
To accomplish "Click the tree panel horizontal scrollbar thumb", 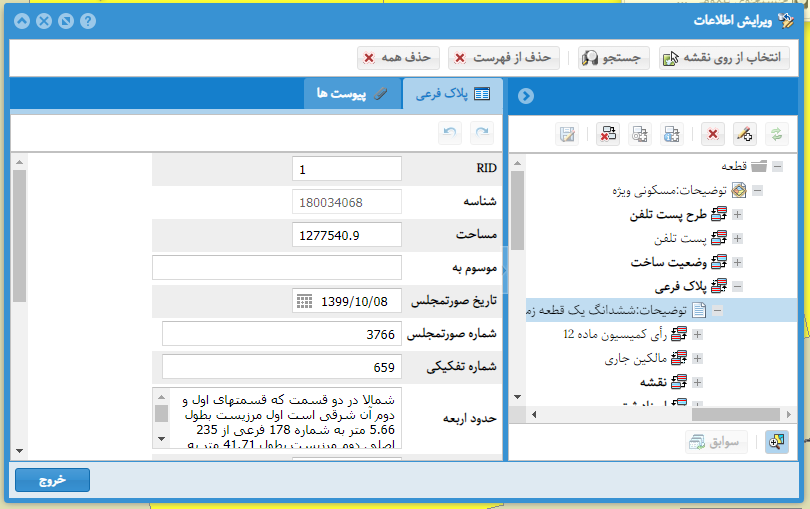I will 736,414.
